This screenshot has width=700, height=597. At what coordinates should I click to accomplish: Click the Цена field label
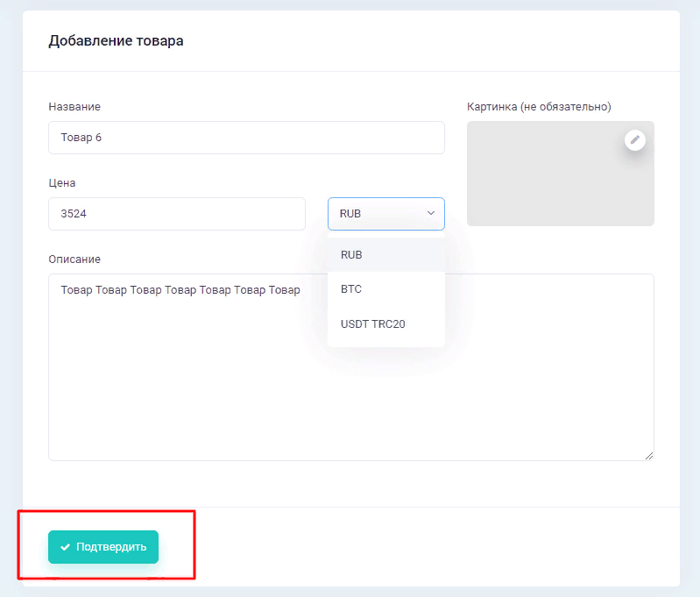[62, 183]
